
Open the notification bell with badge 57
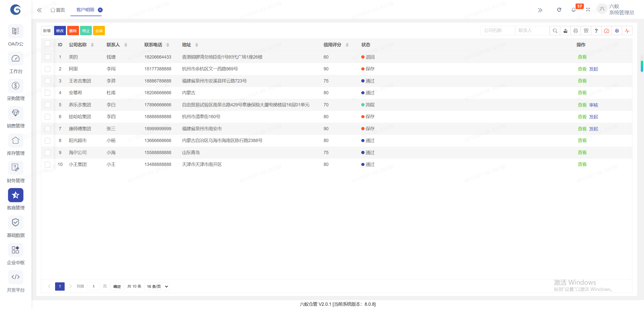click(574, 10)
